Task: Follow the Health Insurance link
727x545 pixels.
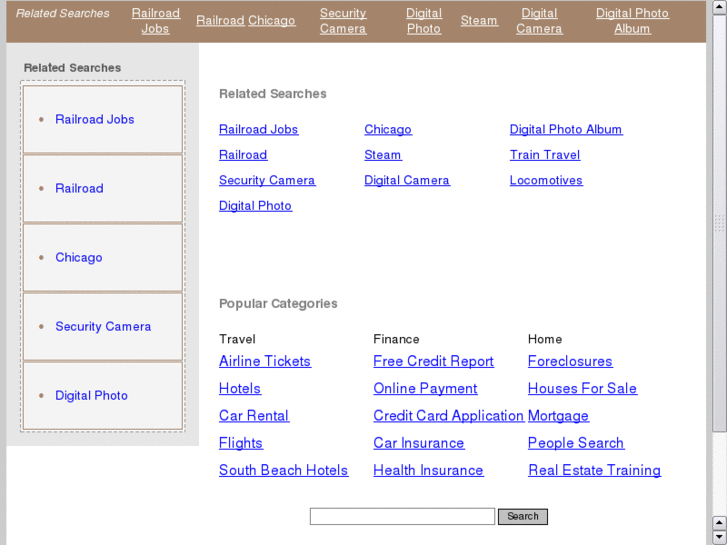Action: 428,470
